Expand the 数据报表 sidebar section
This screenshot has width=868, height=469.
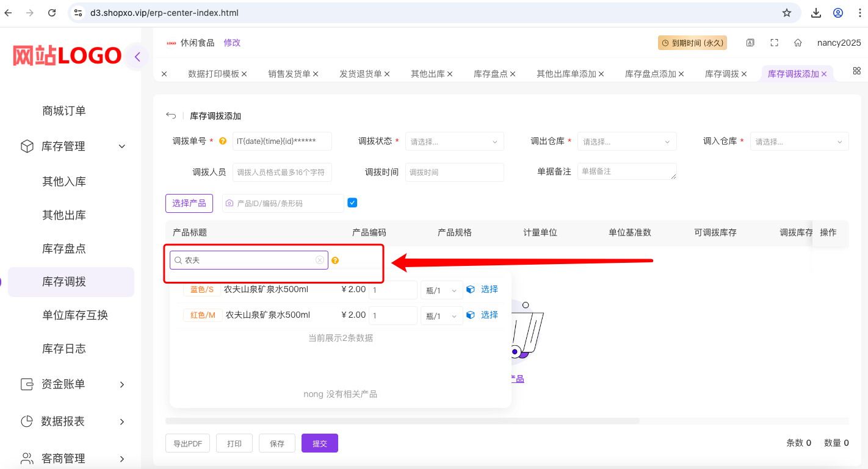(x=122, y=421)
